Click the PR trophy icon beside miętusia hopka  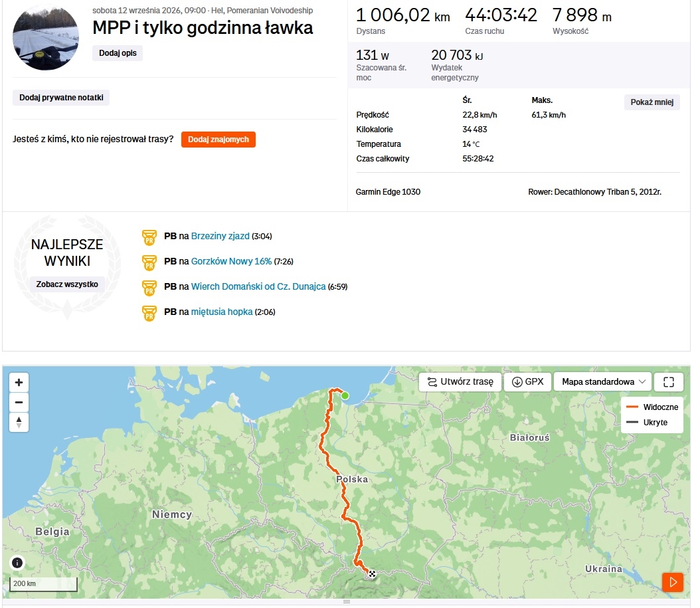(149, 313)
